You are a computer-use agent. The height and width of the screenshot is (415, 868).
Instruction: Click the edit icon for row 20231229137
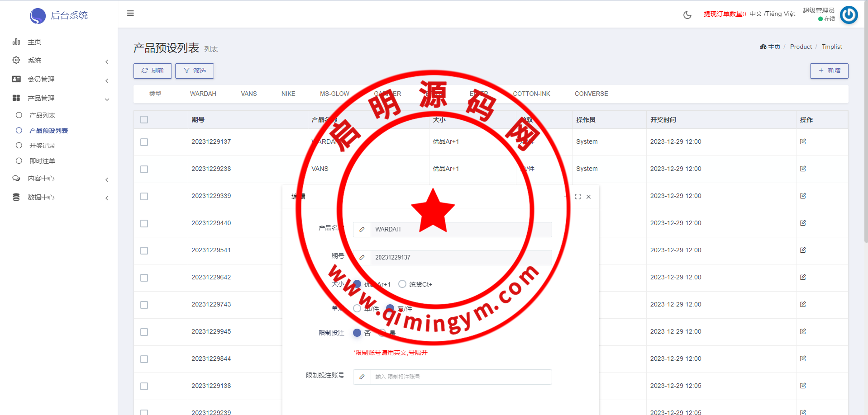pos(802,141)
